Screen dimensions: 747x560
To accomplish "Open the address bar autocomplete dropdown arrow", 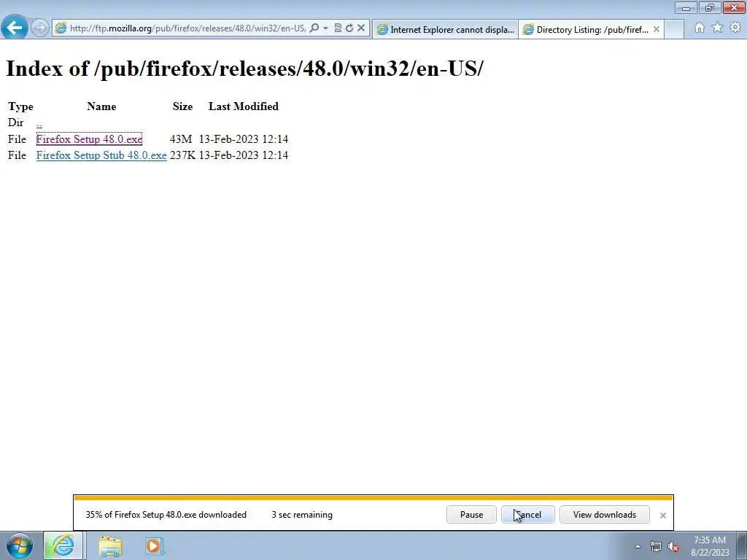I will point(326,28).
